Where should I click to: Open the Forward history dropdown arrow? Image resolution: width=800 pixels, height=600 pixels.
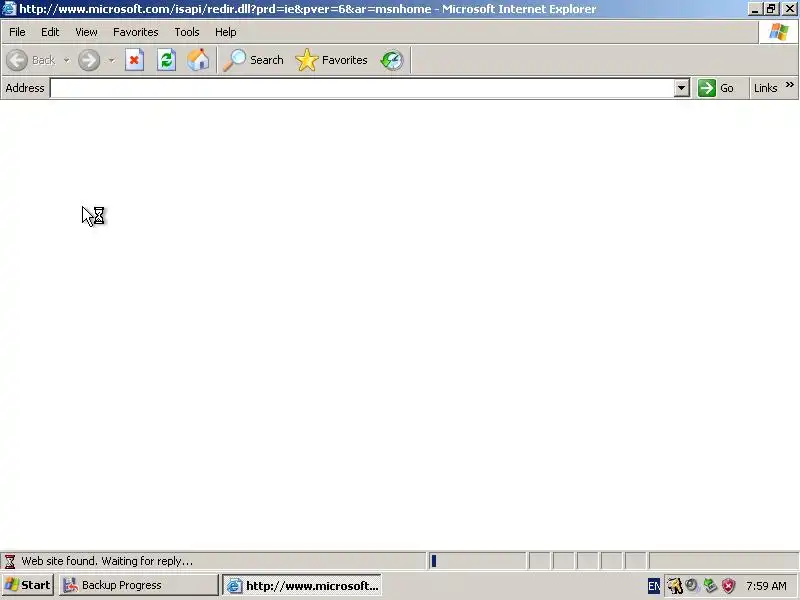click(x=111, y=60)
